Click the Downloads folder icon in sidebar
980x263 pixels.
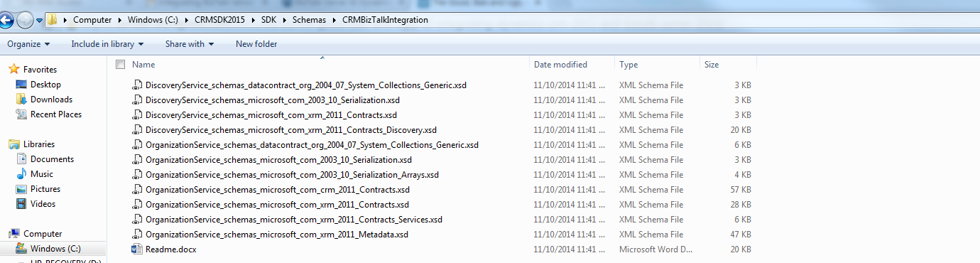pyautogui.click(x=21, y=100)
